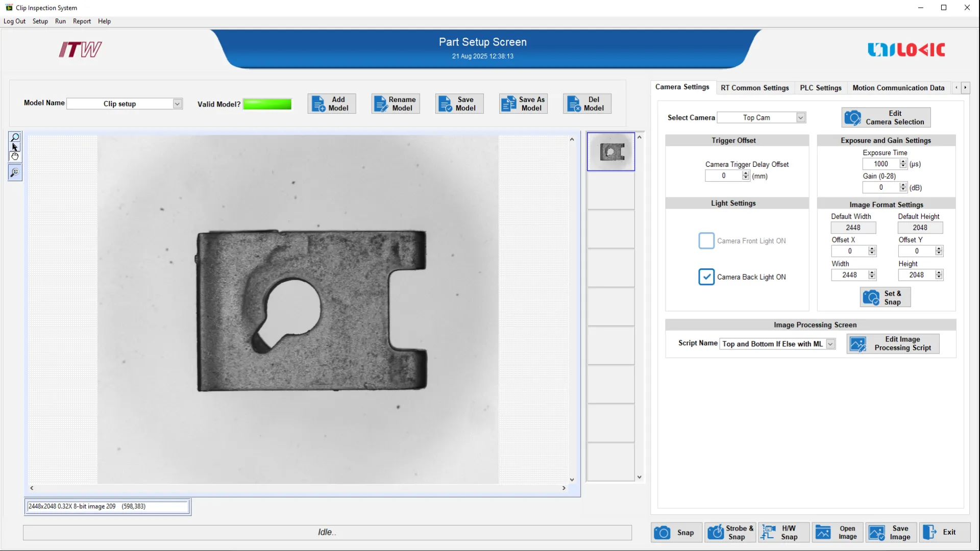This screenshot has height=551, width=980.
Task: Select the clip image thumbnail in the filmstrip
Action: point(610,151)
